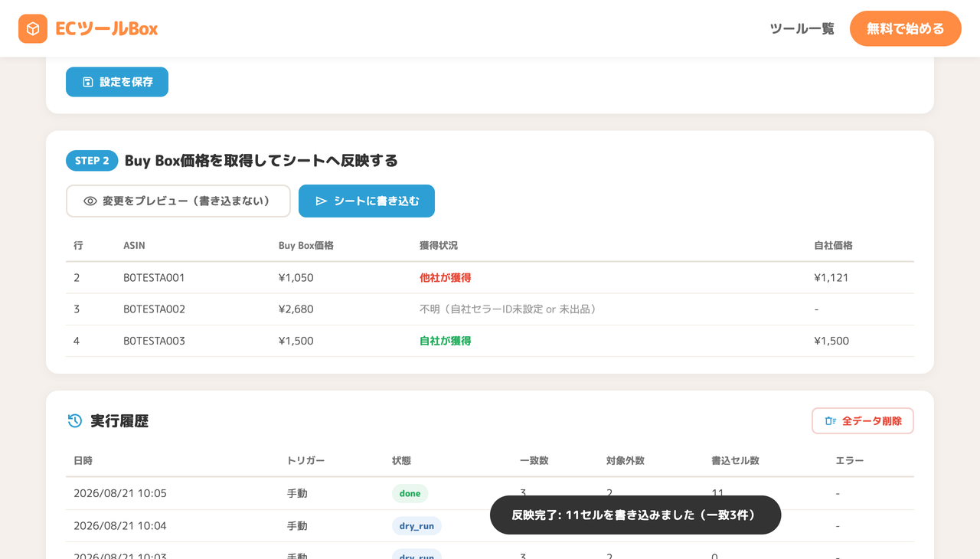
Task: Click history timestamp 2026/08/21 10:05
Action: point(120,493)
